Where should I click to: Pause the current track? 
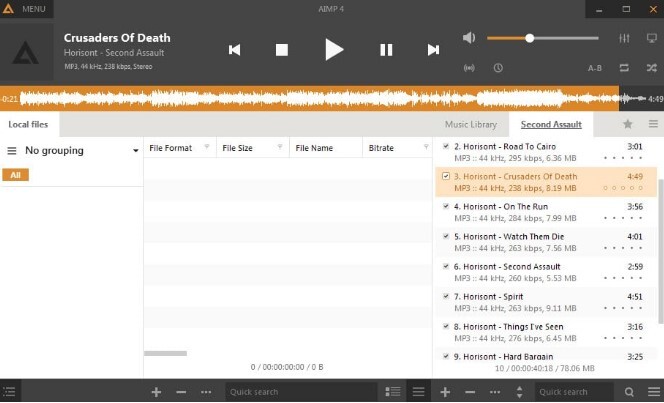(386, 49)
